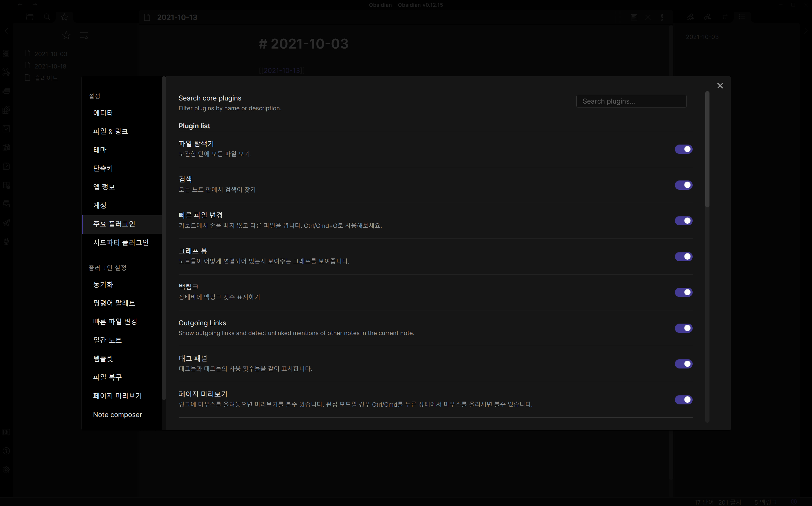This screenshot has width=812, height=506.
Task: Open the note's three-dot more options menu
Action: pyautogui.click(x=662, y=17)
